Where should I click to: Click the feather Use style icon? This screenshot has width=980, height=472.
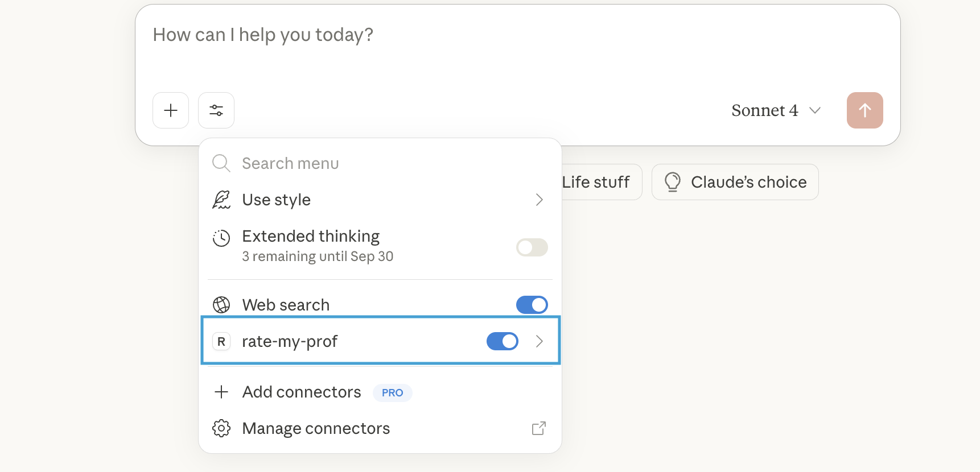[x=221, y=200]
